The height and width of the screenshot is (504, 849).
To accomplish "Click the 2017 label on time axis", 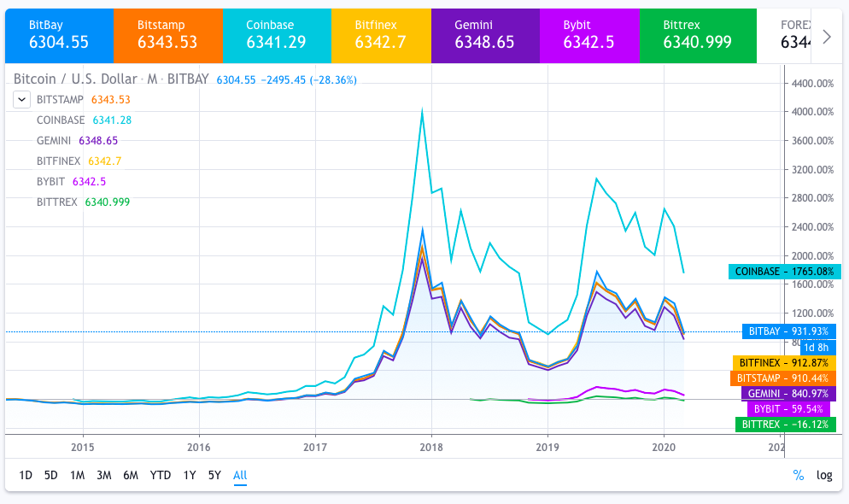I will (x=315, y=447).
